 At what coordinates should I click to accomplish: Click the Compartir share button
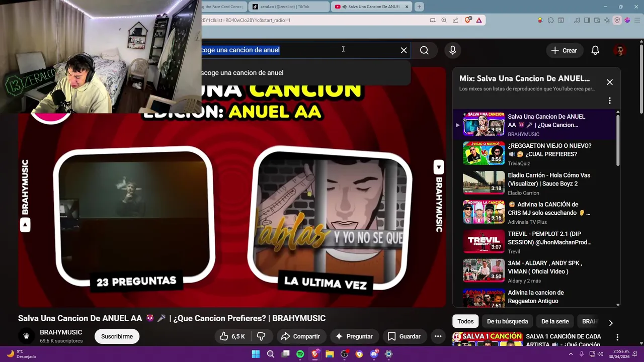tap(300, 336)
